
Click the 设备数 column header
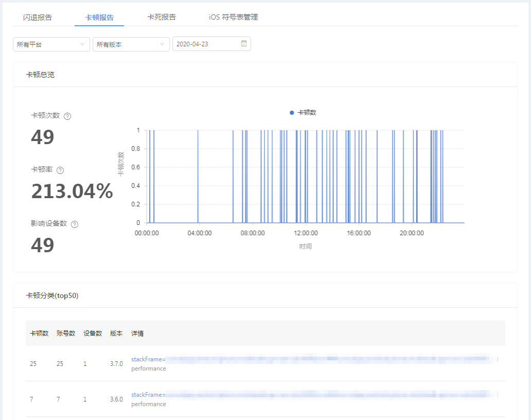point(93,334)
